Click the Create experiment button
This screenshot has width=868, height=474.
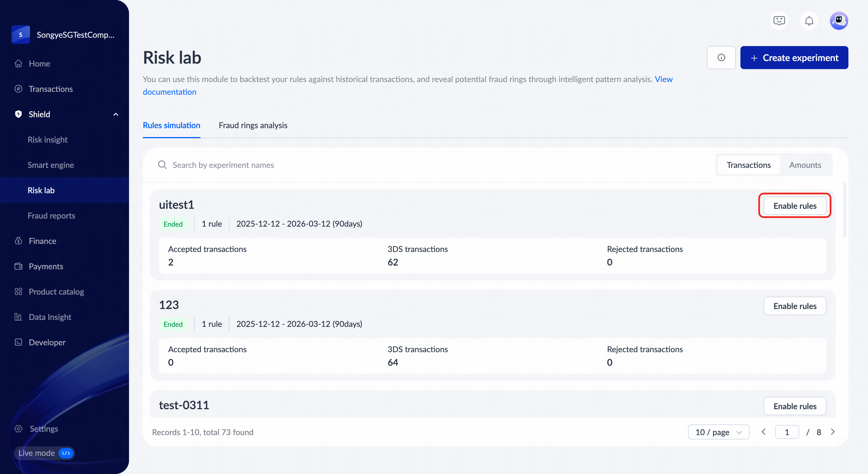[794, 58]
